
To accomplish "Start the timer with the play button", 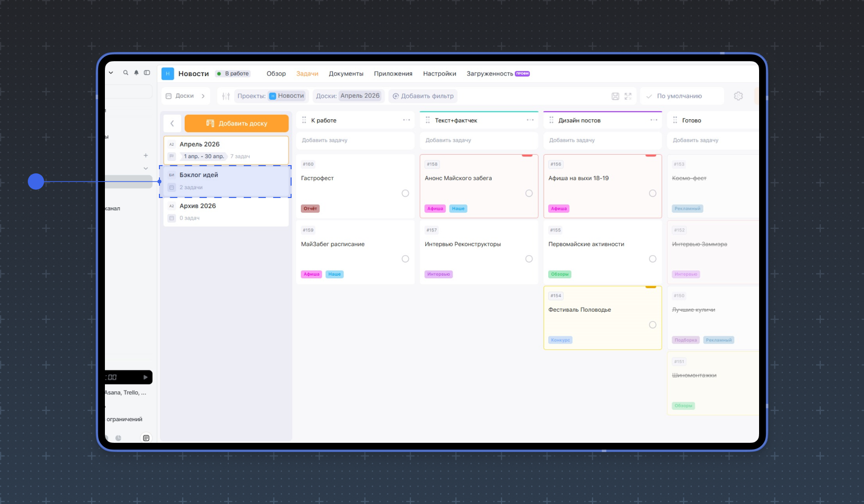I will (145, 377).
